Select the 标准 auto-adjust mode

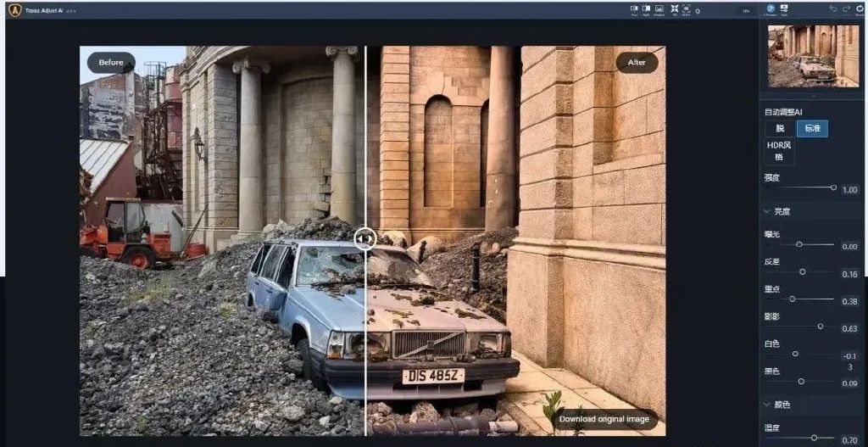tap(812, 129)
